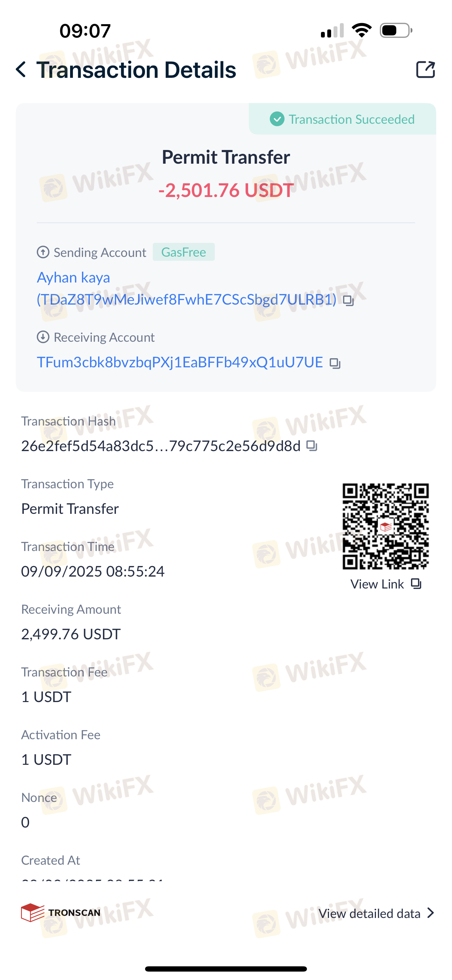Tap the -2,501.76 USDT amount

[226, 190]
